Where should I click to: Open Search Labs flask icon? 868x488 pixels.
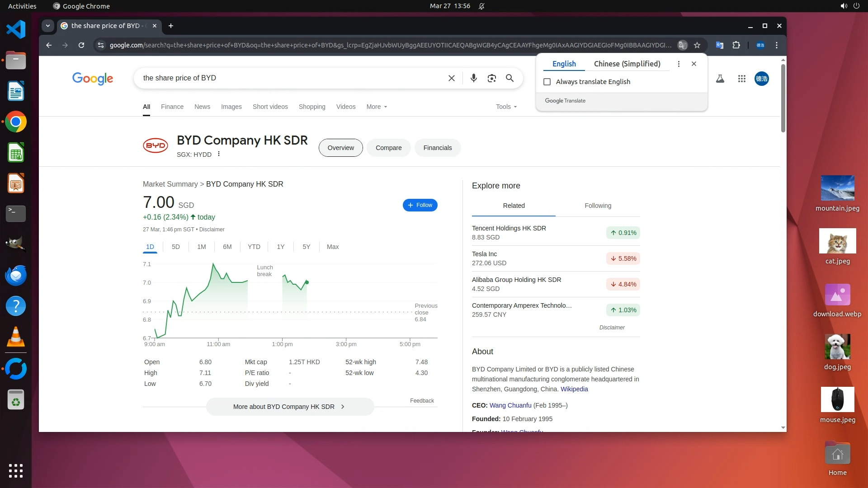tap(720, 79)
